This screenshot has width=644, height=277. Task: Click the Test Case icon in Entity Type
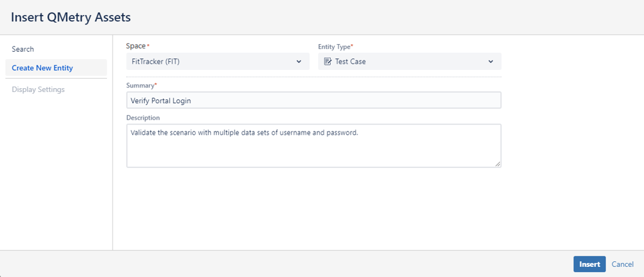328,62
